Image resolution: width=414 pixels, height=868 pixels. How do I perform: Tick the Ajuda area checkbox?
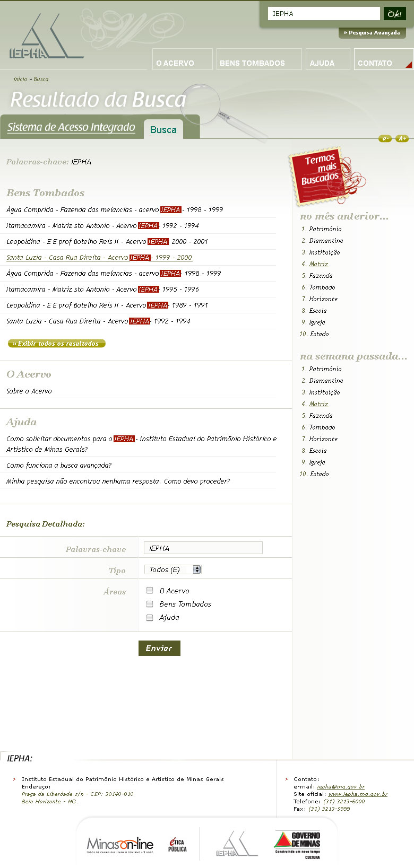point(150,617)
